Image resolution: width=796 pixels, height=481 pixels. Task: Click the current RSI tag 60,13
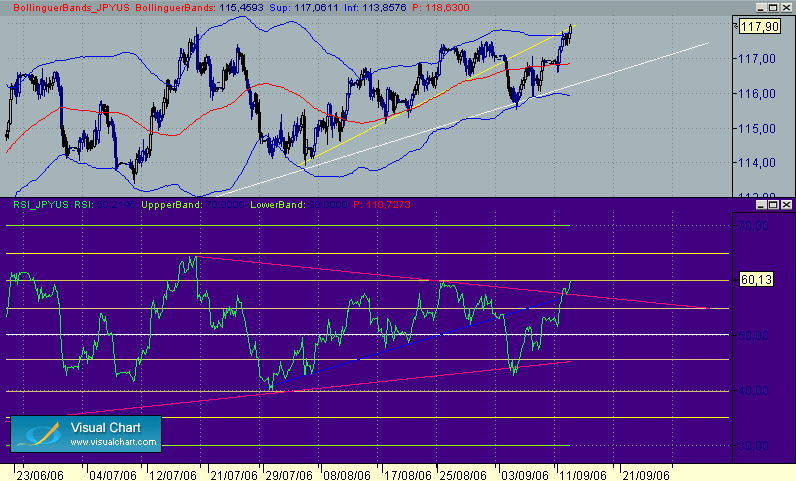coord(756,279)
